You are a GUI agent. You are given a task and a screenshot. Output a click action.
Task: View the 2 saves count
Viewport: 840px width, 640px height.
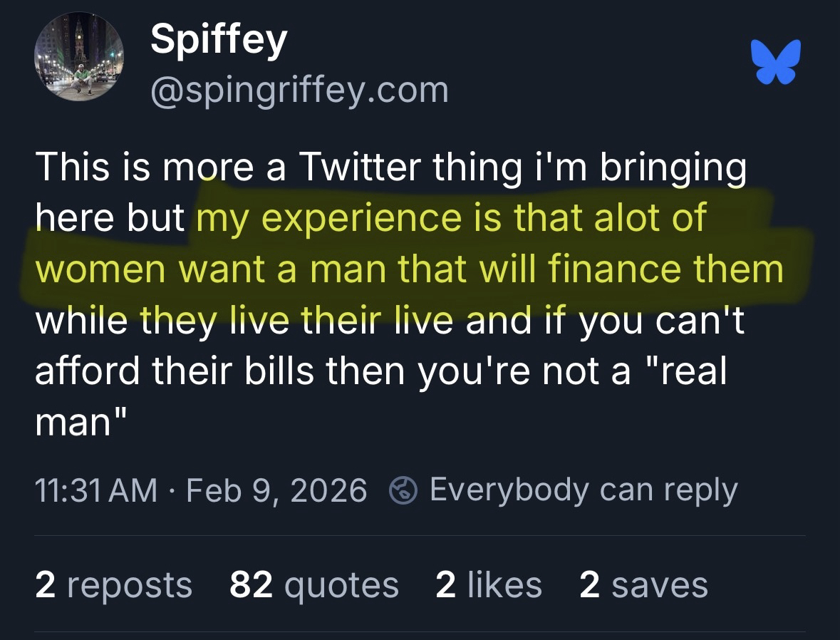pyautogui.click(x=643, y=585)
